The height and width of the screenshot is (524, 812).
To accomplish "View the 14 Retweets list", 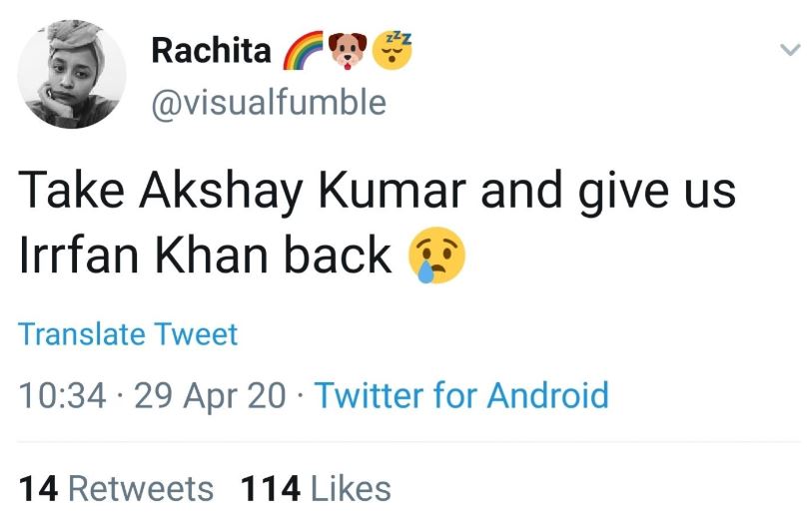I will coord(116,488).
